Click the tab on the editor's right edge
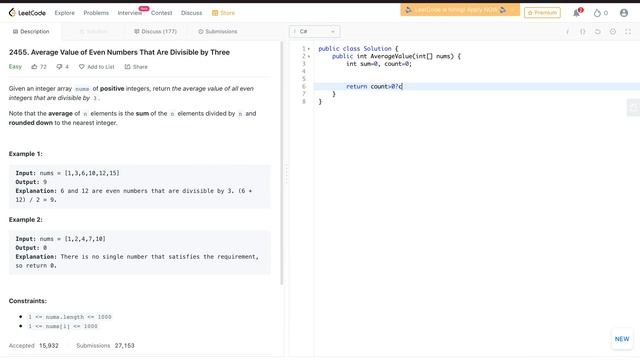 633,107
